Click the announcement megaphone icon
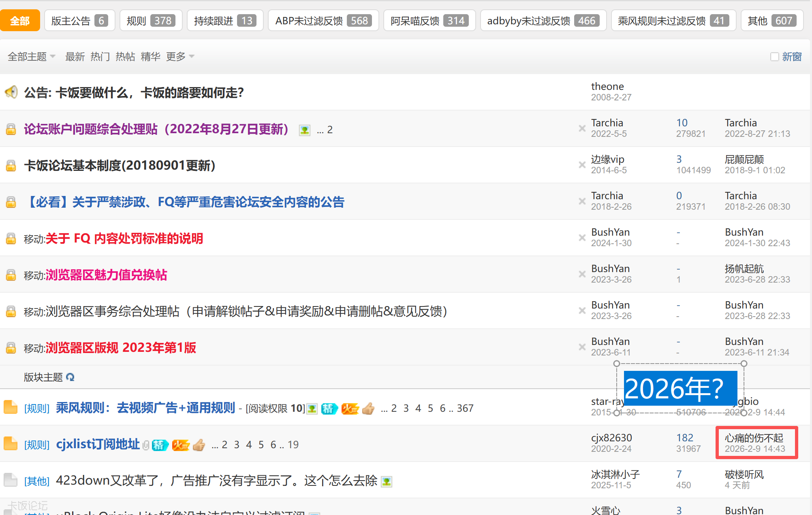The image size is (812, 515). pos(11,92)
